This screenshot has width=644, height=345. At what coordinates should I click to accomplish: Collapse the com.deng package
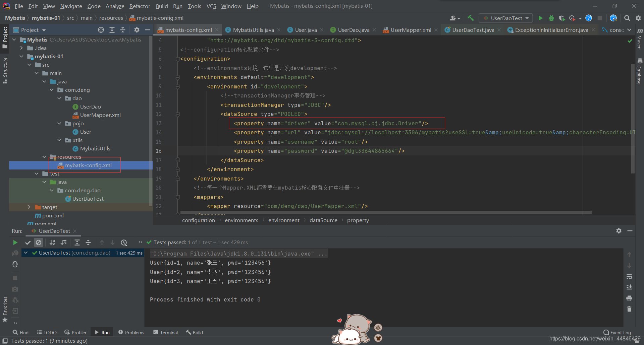[52, 90]
